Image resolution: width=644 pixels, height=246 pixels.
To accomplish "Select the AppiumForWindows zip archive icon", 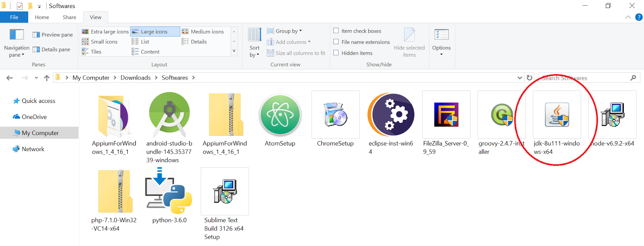I will [225, 115].
